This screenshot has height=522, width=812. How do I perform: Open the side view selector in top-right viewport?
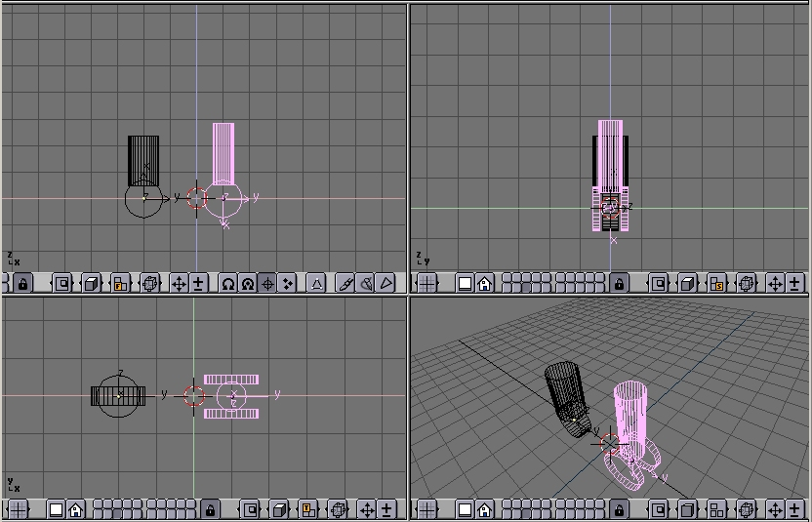[716, 283]
